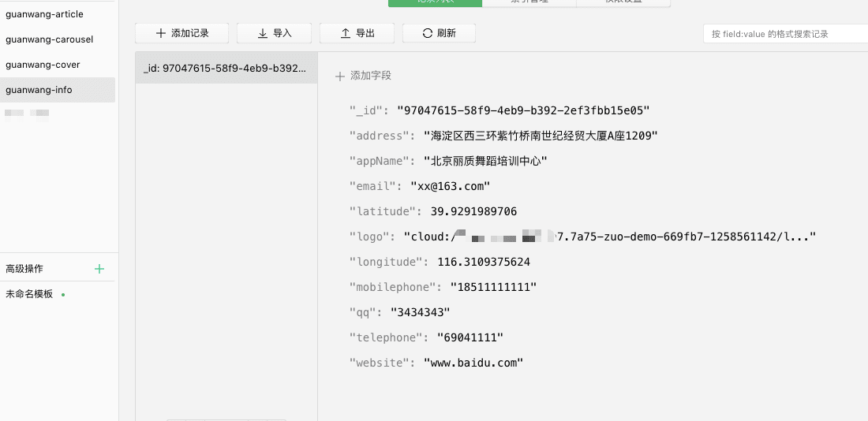The height and width of the screenshot is (421, 868).
Task: Open the 未命名模板 template
Action: point(30,294)
